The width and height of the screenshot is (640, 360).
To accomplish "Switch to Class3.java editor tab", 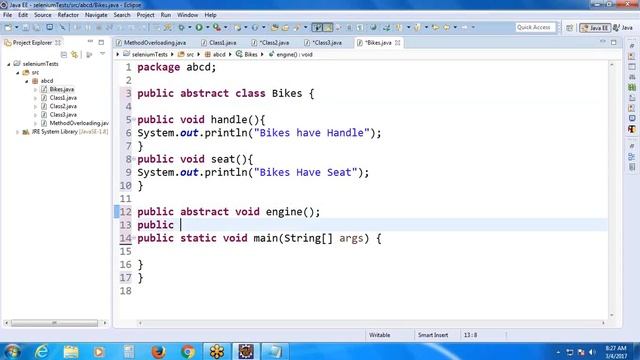I will pyautogui.click(x=324, y=42).
